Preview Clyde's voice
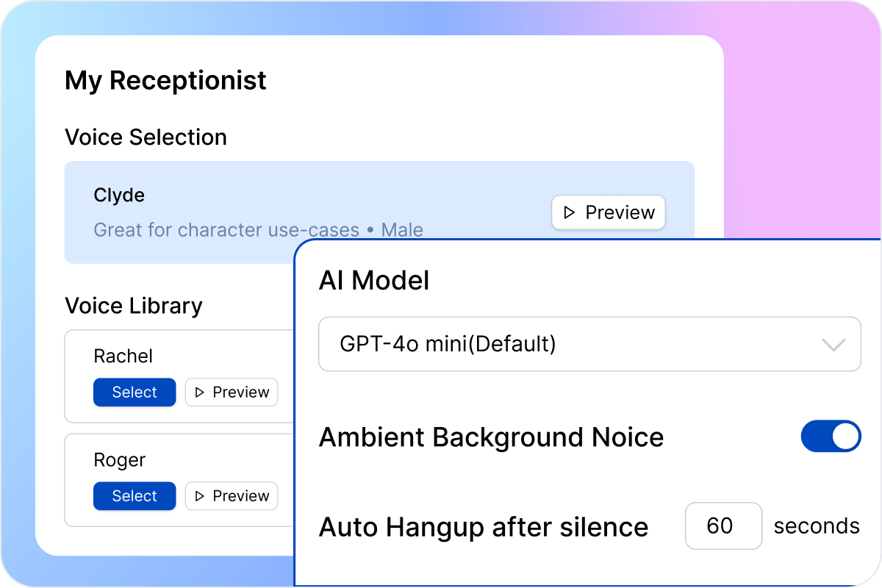 [x=608, y=212]
